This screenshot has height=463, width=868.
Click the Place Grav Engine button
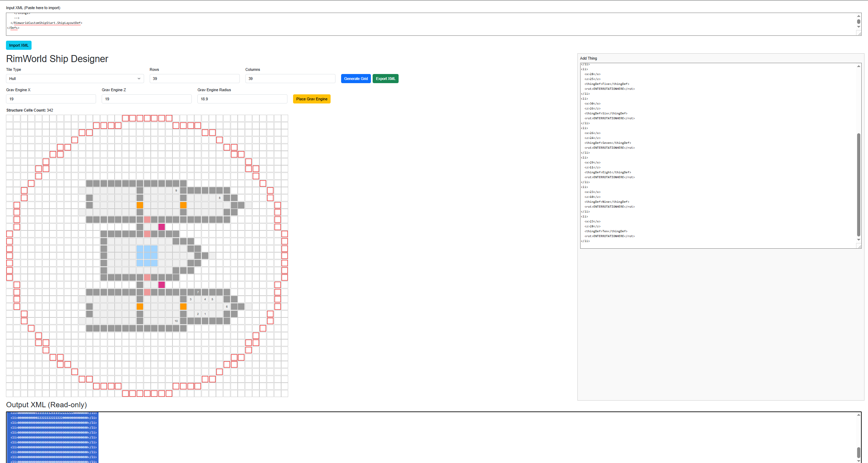(312, 99)
